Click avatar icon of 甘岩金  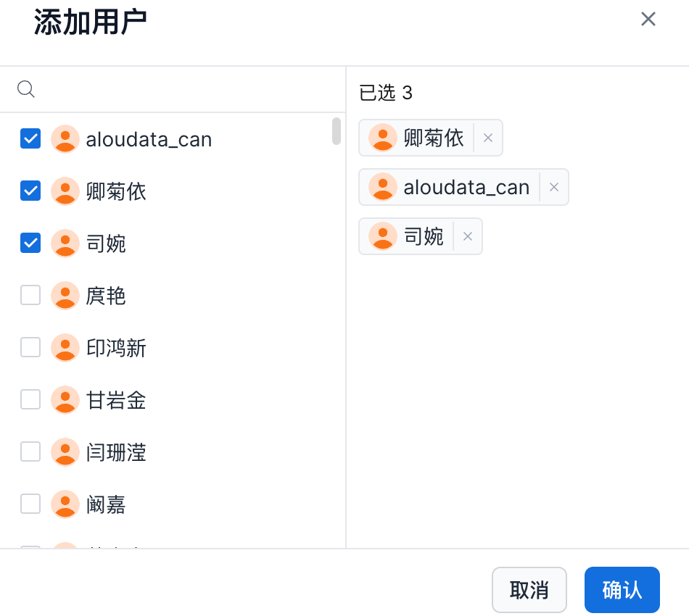coord(65,399)
